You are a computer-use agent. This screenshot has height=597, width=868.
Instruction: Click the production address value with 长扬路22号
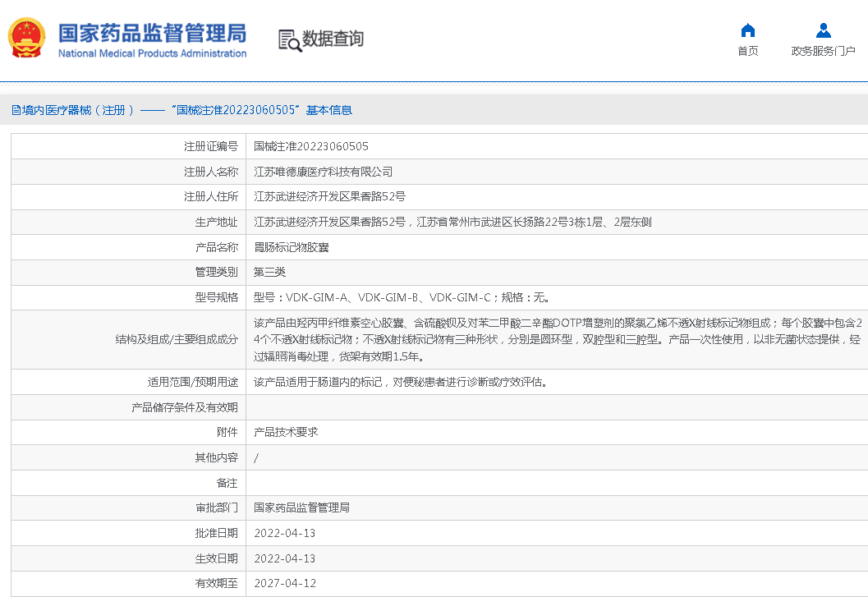click(x=452, y=222)
